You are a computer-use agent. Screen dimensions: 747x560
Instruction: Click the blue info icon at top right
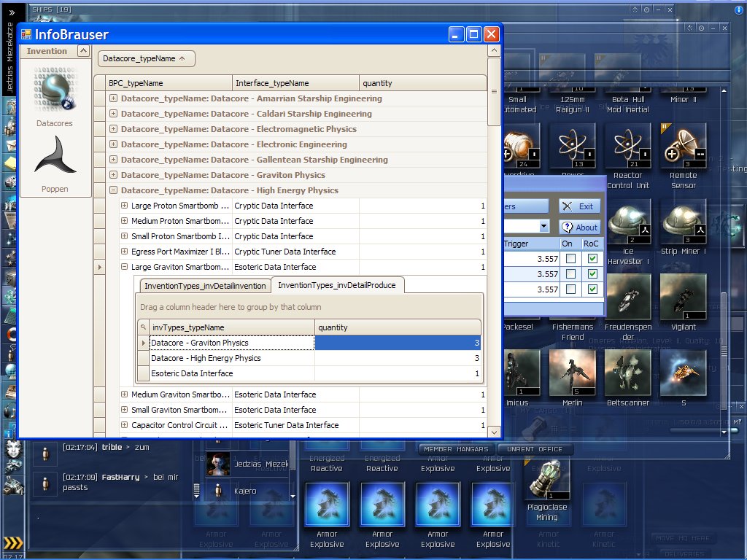point(739,10)
